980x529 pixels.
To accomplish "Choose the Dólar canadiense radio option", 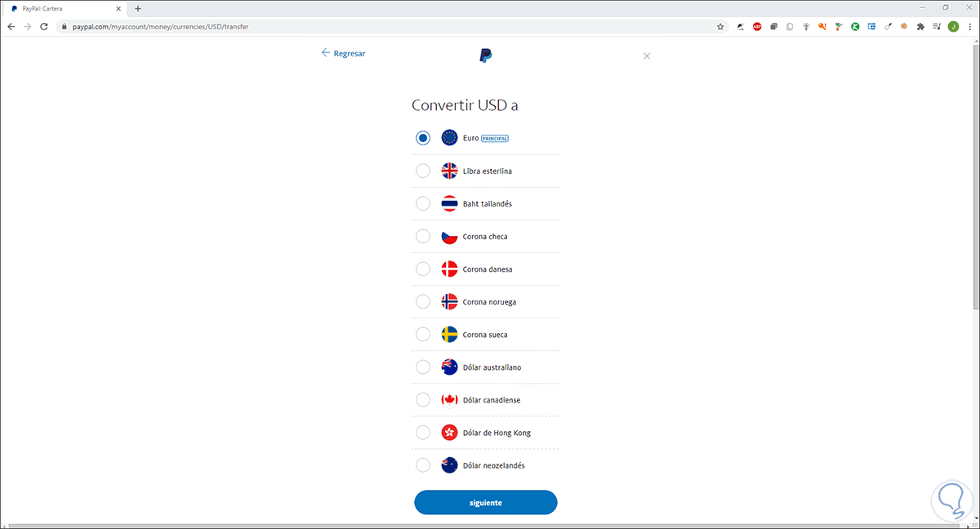I will click(423, 399).
